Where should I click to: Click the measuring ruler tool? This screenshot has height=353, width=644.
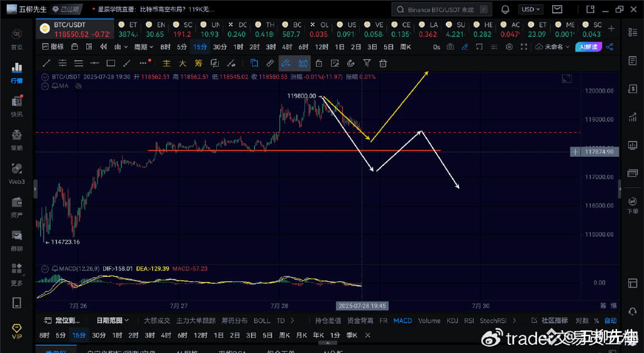coord(270,63)
